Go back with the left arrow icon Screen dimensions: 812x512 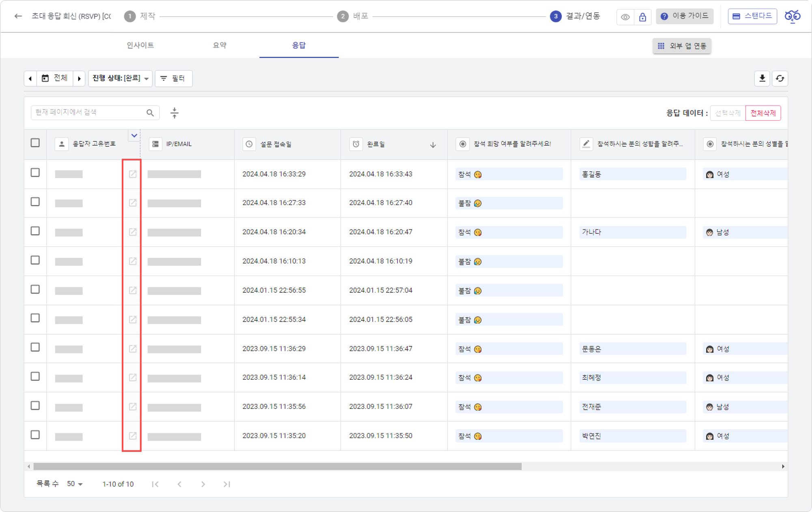tap(18, 16)
